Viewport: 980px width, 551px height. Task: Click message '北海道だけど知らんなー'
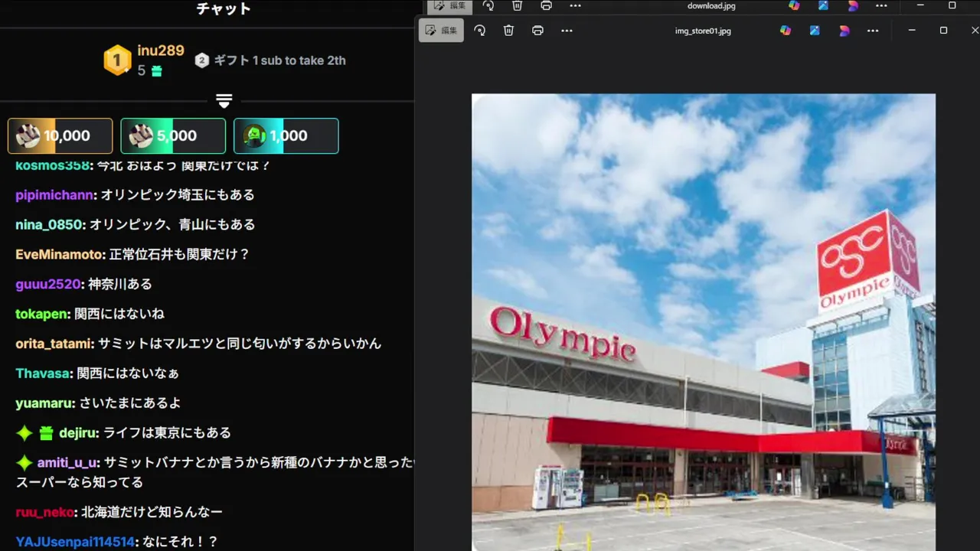point(152,512)
